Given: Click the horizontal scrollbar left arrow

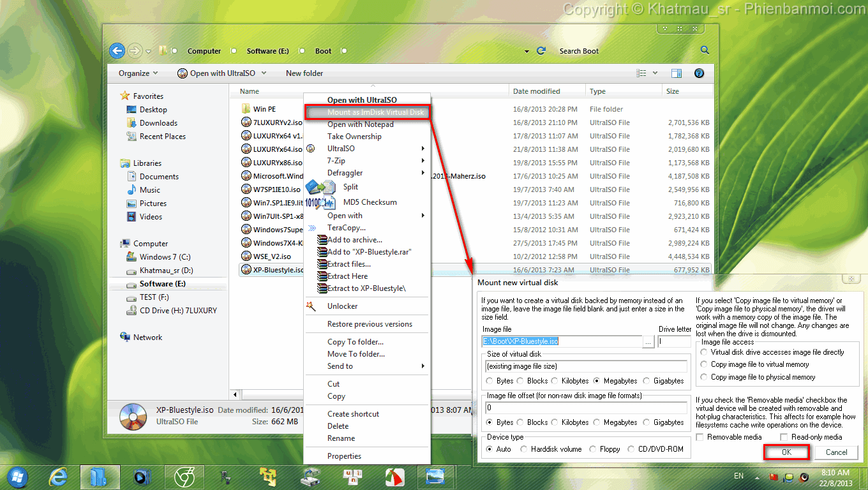Looking at the screenshot, I should pos(236,396).
